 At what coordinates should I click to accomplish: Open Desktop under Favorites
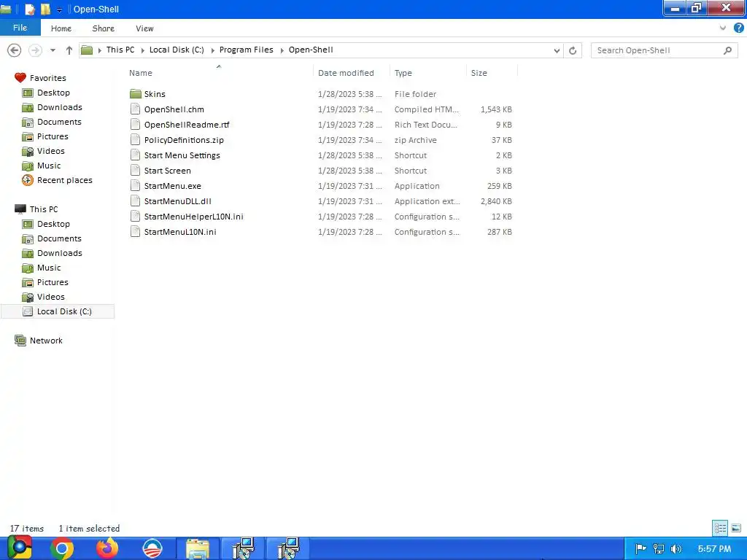point(53,93)
